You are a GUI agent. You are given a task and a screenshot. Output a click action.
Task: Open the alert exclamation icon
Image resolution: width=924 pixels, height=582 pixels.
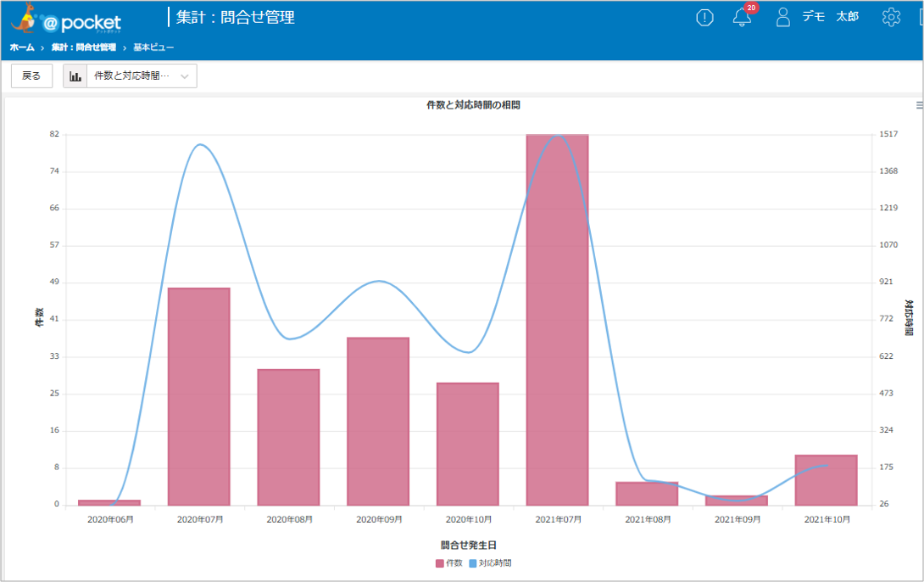(x=704, y=18)
